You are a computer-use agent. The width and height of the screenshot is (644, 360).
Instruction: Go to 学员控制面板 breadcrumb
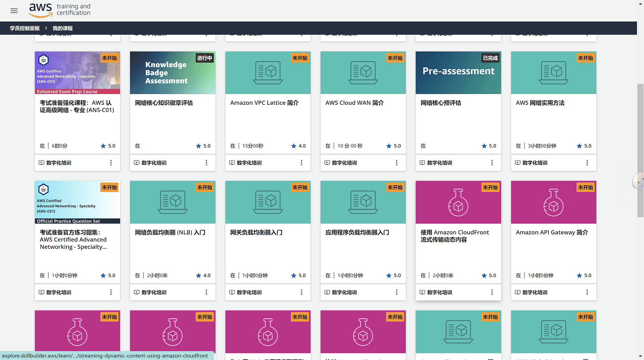click(24, 29)
